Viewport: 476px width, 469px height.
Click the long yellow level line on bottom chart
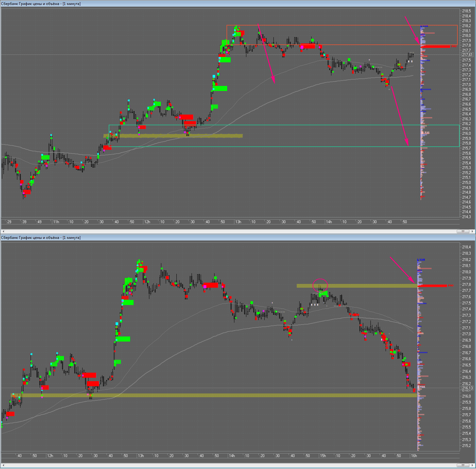[214, 395]
